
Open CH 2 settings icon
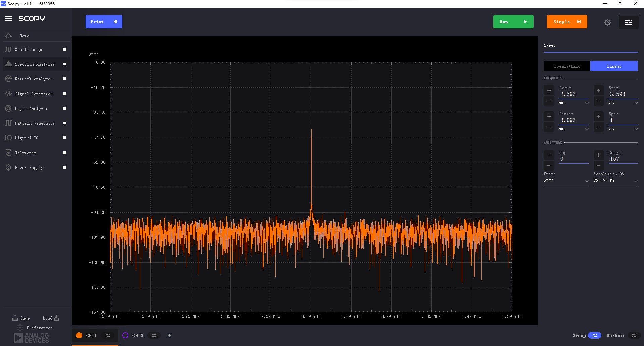154,335
